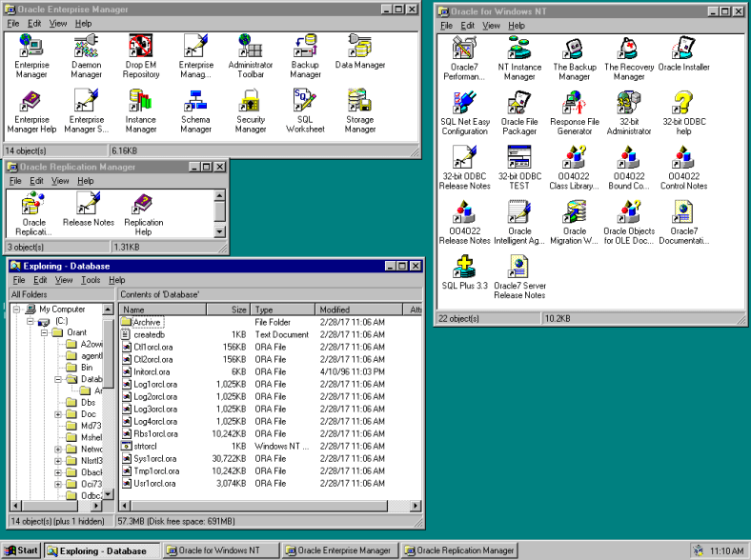Collapse the Database folder tree node
Image resolution: width=751 pixels, height=560 pixels.
tap(58, 379)
